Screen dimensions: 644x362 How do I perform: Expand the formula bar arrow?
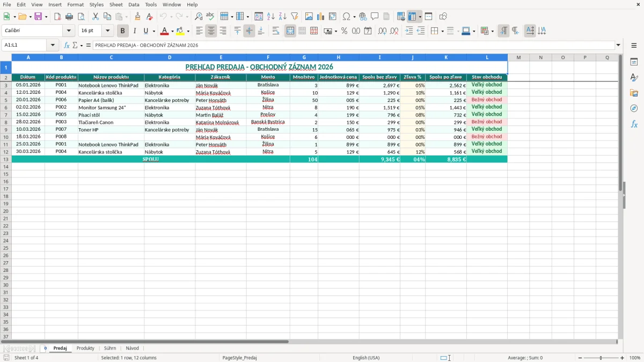618,45
